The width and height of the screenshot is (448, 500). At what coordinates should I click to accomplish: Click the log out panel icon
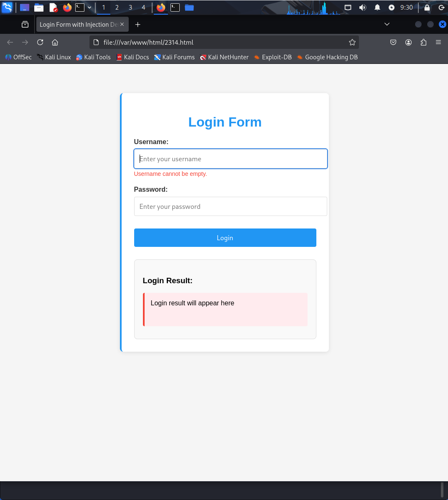[442, 8]
